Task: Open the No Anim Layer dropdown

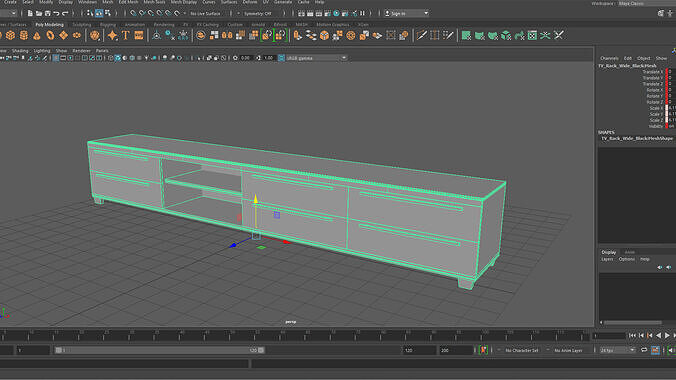Action: click(x=568, y=350)
